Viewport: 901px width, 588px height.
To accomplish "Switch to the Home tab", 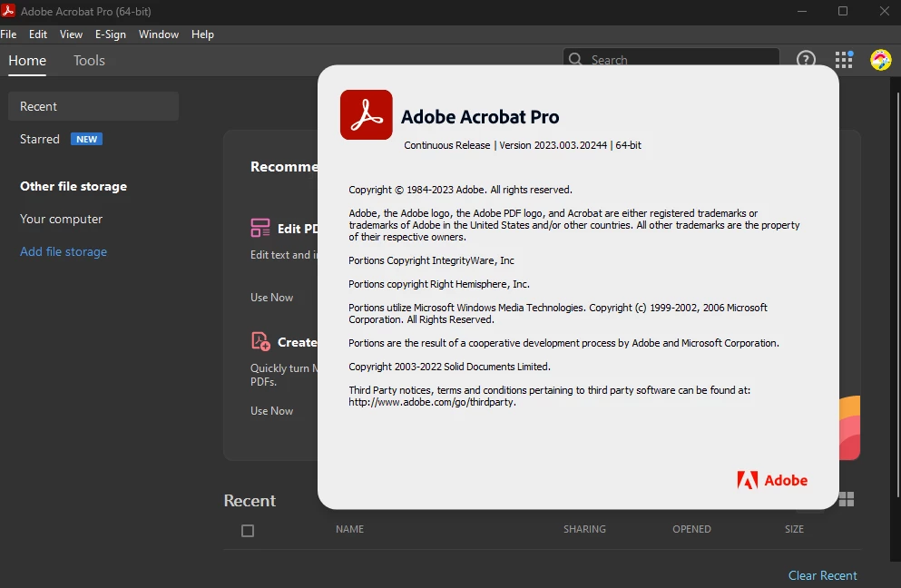I will coord(27,61).
